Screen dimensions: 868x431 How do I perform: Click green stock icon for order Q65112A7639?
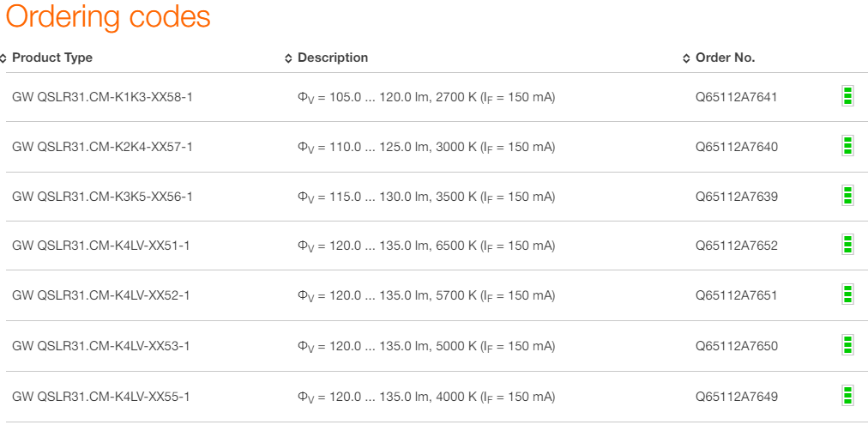(847, 196)
